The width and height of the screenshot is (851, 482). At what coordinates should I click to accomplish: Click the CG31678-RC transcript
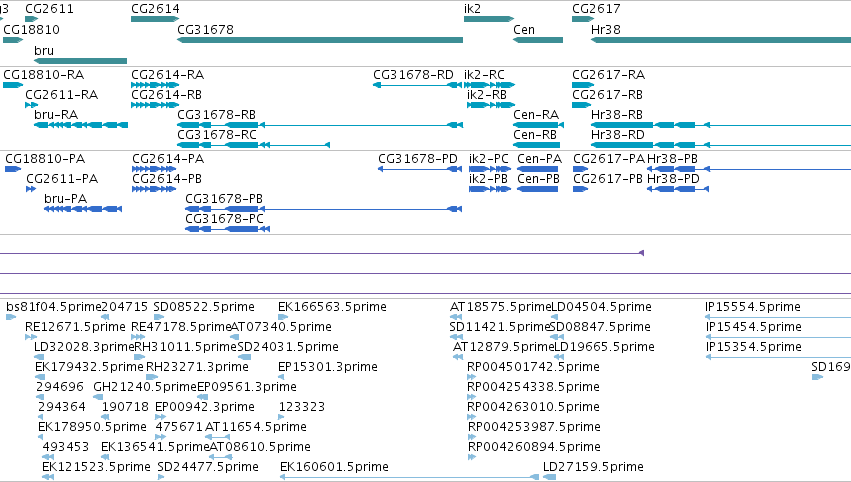(x=253, y=145)
